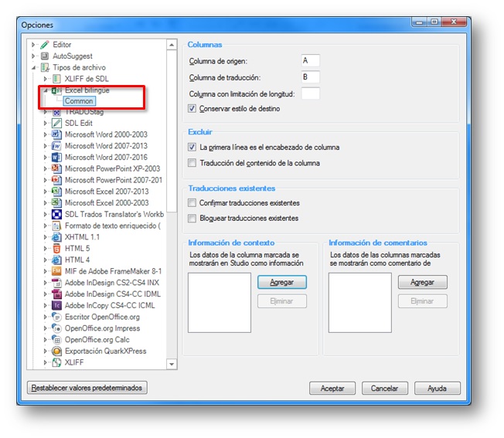Click the Columna con limitación de longitud field

[x=311, y=93]
